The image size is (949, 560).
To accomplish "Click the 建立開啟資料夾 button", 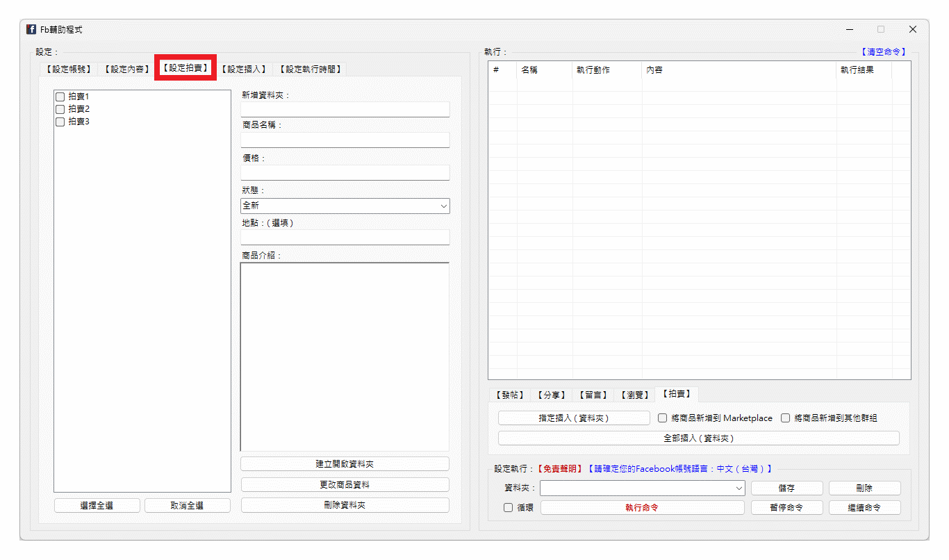I will 345,463.
